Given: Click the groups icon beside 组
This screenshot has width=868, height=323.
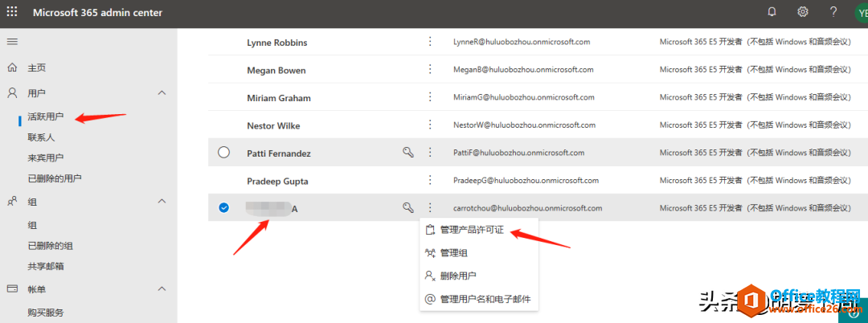Looking at the screenshot, I should tap(12, 202).
